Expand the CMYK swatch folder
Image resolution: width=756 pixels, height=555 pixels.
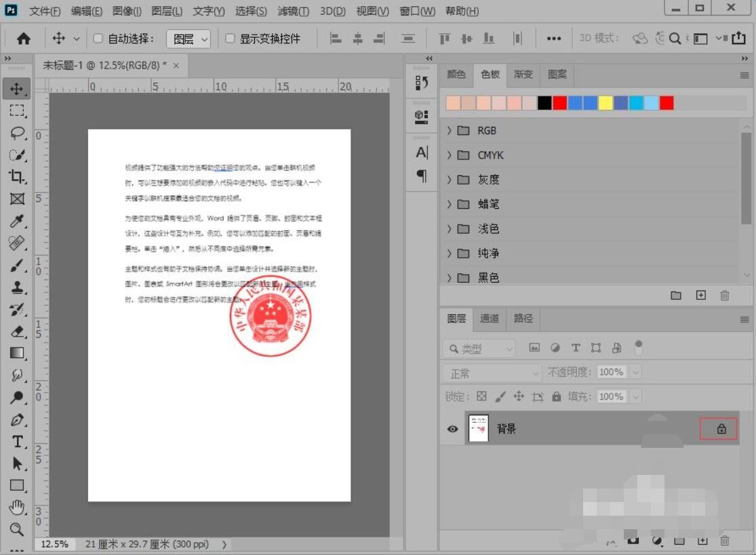(449, 155)
